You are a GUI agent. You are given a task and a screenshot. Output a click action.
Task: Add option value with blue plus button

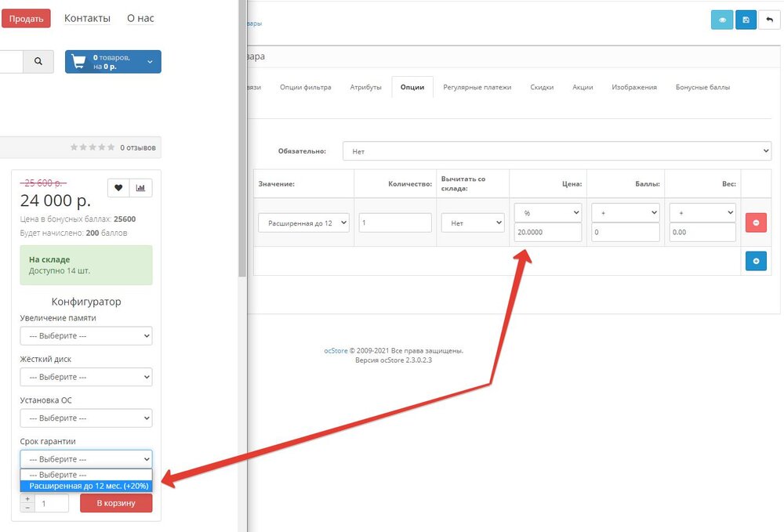tap(756, 261)
